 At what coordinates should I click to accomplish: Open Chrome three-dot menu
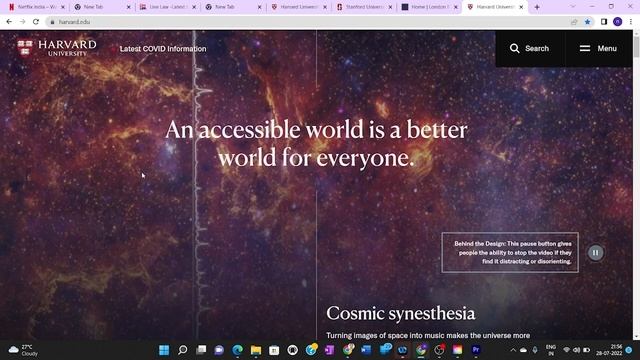(631, 22)
